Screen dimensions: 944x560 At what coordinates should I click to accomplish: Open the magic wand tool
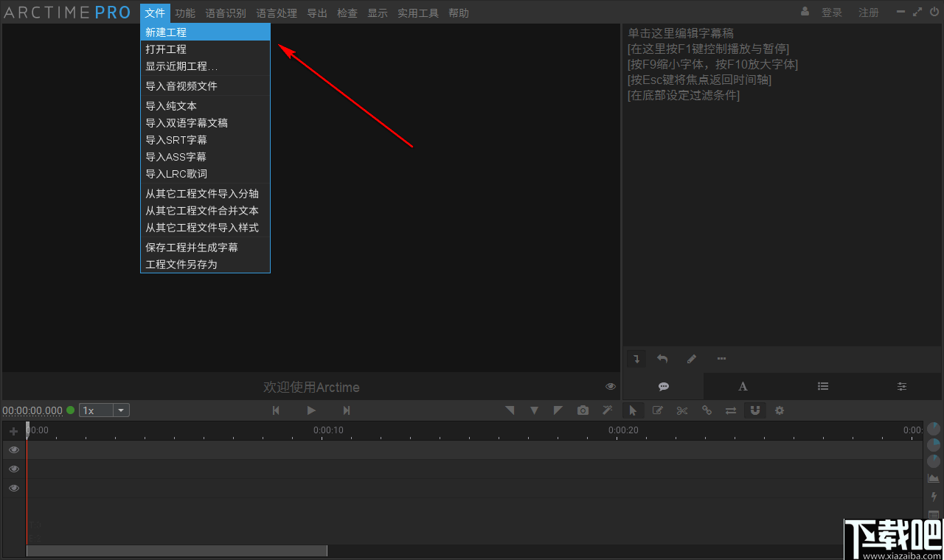coord(607,410)
